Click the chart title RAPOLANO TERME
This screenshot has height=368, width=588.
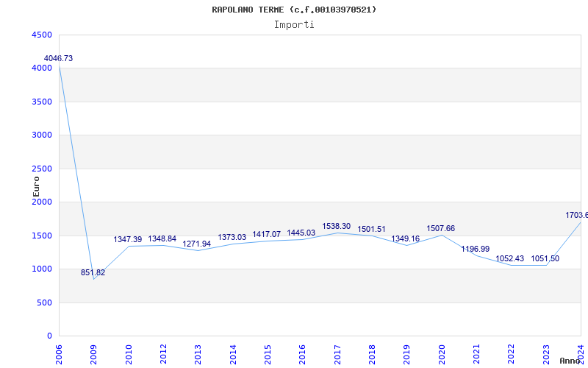294,10
